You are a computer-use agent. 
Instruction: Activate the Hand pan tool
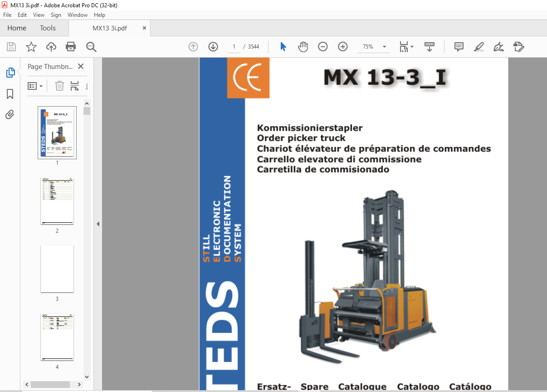pos(303,47)
